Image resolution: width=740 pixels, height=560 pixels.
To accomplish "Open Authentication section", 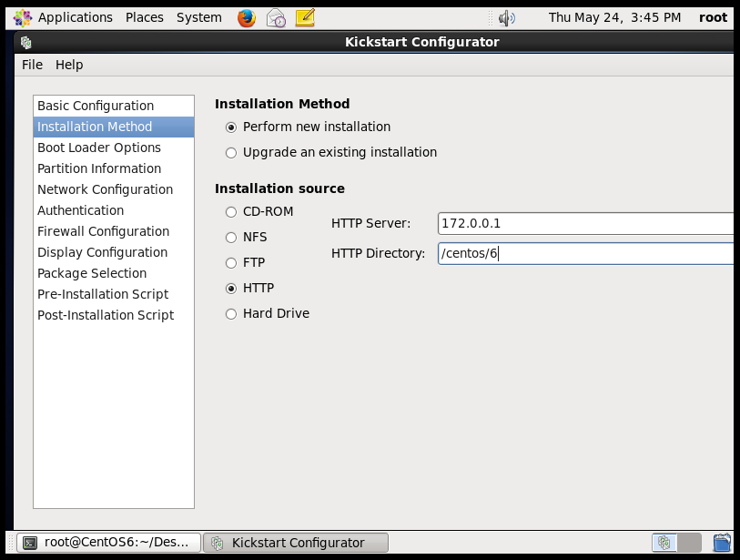I will coord(114,210).
